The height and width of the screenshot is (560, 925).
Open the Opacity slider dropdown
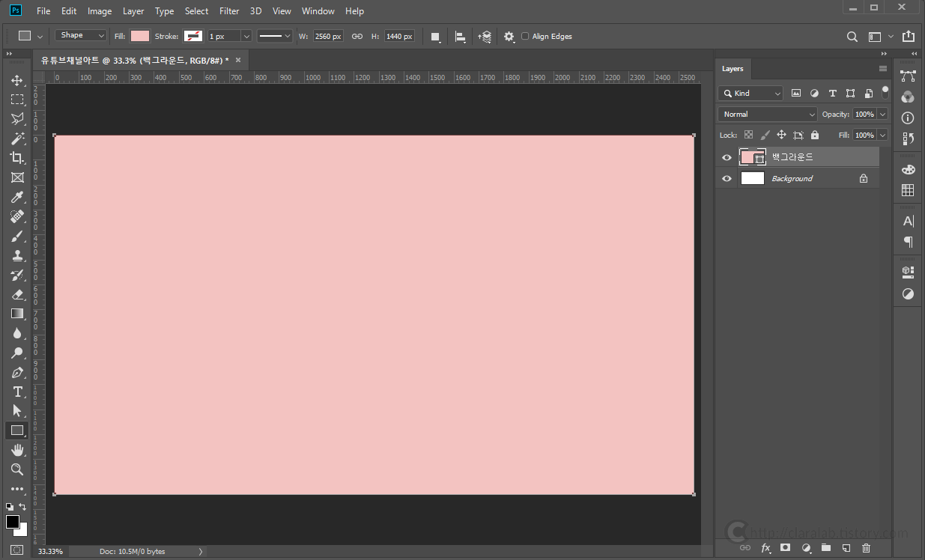coord(882,115)
